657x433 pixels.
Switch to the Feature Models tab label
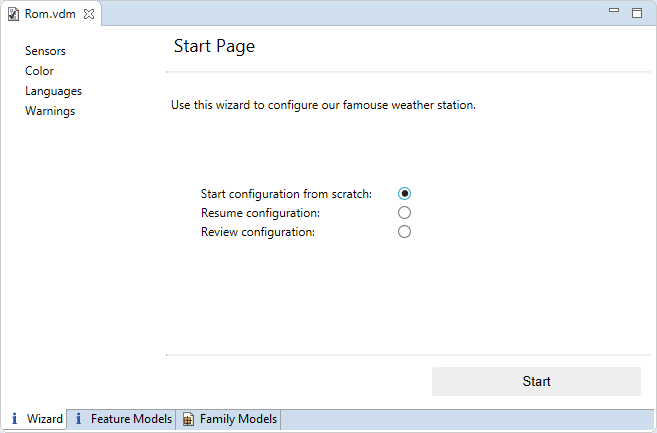pyautogui.click(x=131, y=419)
